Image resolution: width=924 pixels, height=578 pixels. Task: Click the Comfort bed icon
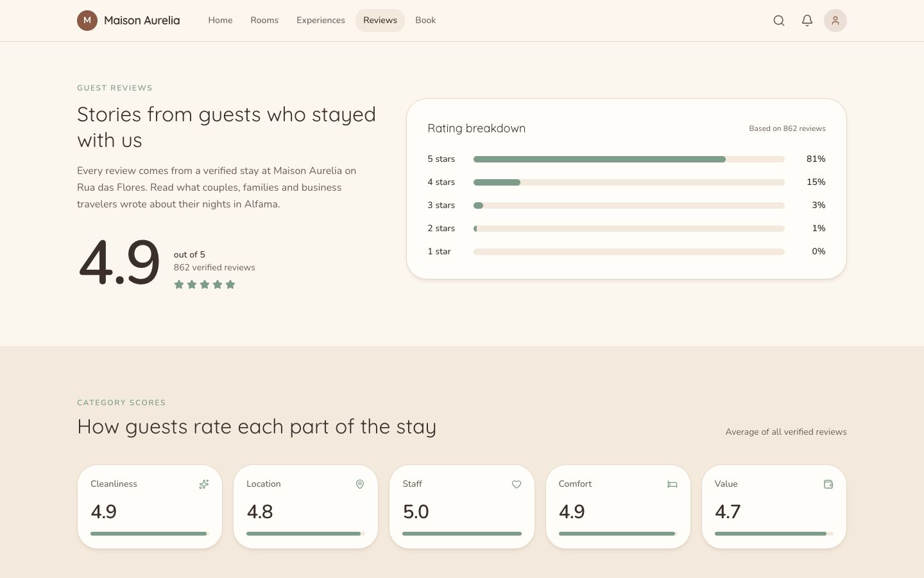[x=672, y=484]
